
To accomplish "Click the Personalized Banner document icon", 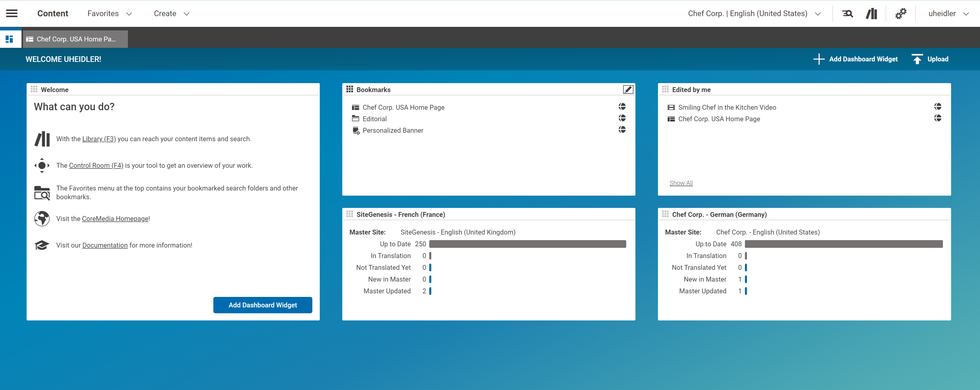I will [x=356, y=130].
